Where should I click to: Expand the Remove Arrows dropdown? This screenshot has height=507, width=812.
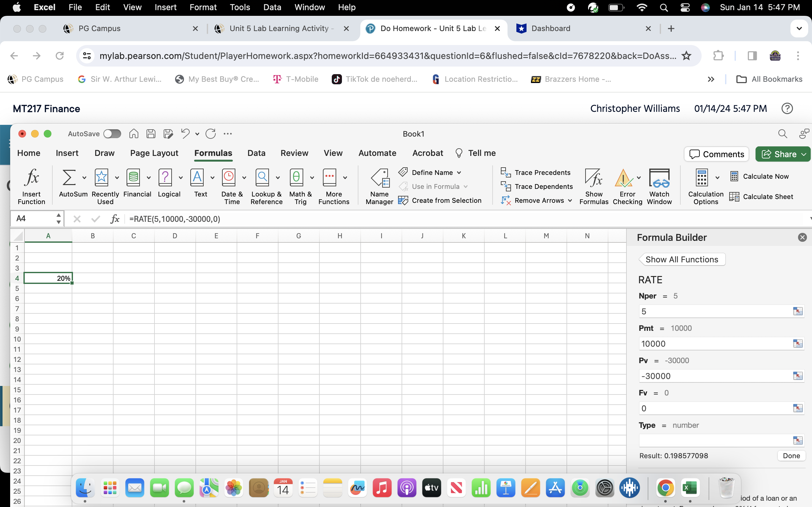point(570,200)
